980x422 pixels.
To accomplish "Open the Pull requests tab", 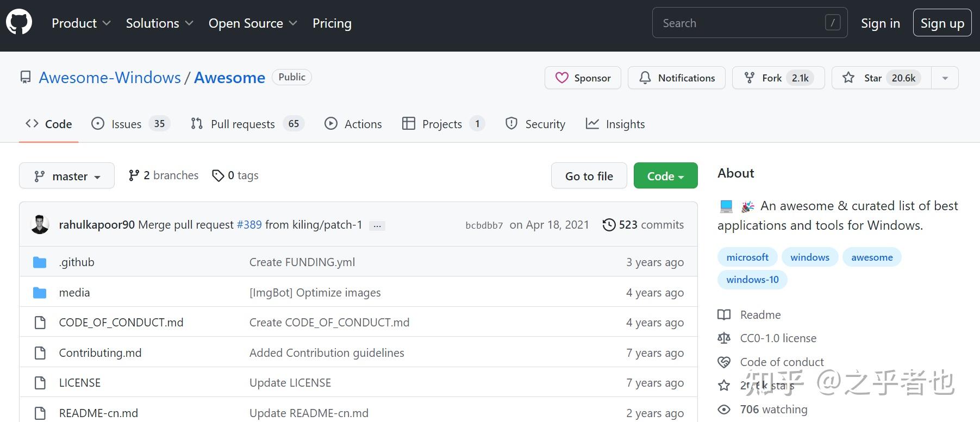I will point(247,124).
